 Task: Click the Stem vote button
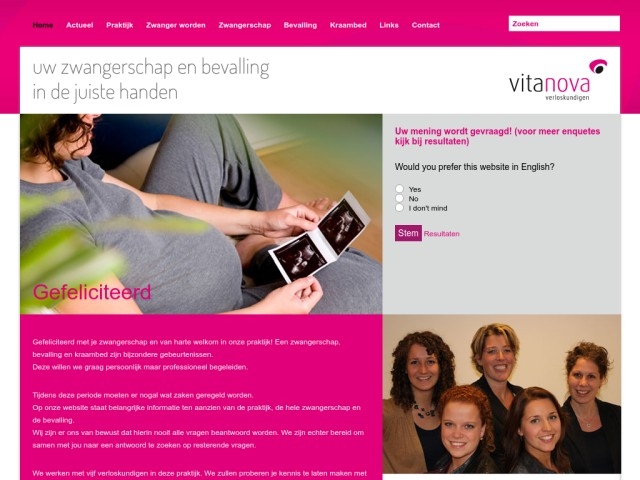click(408, 233)
